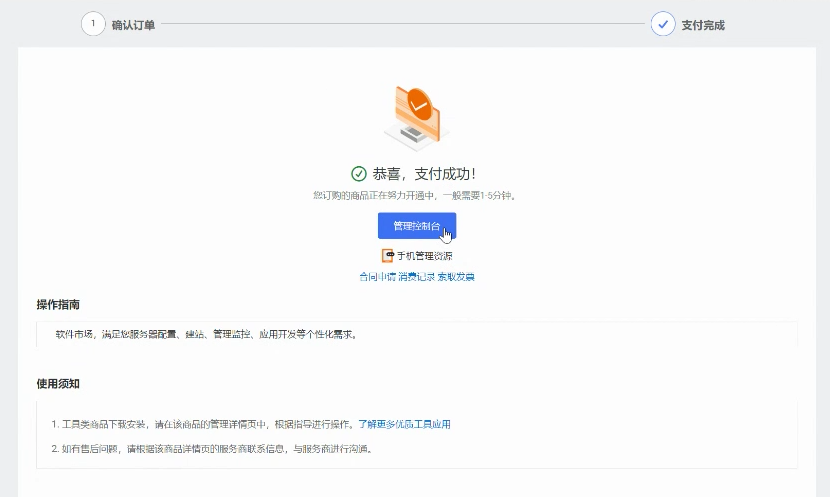Open the 管理控制台 button
This screenshot has height=497, width=830.
point(417,226)
